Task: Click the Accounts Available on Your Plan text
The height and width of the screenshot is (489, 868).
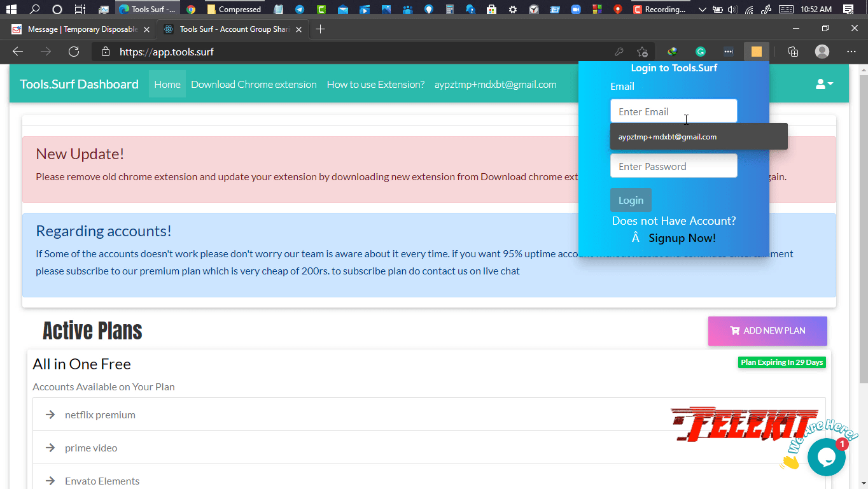Action: (104, 387)
